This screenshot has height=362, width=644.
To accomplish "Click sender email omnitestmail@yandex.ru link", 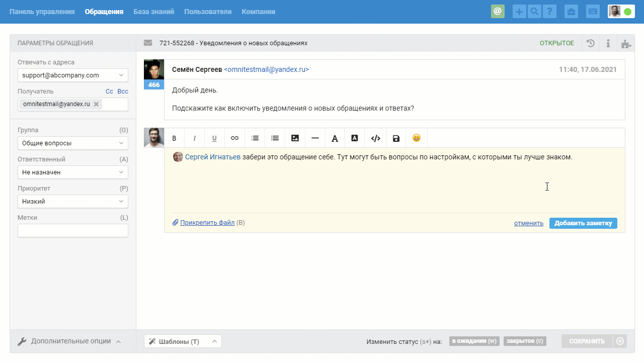I will (x=266, y=70).
